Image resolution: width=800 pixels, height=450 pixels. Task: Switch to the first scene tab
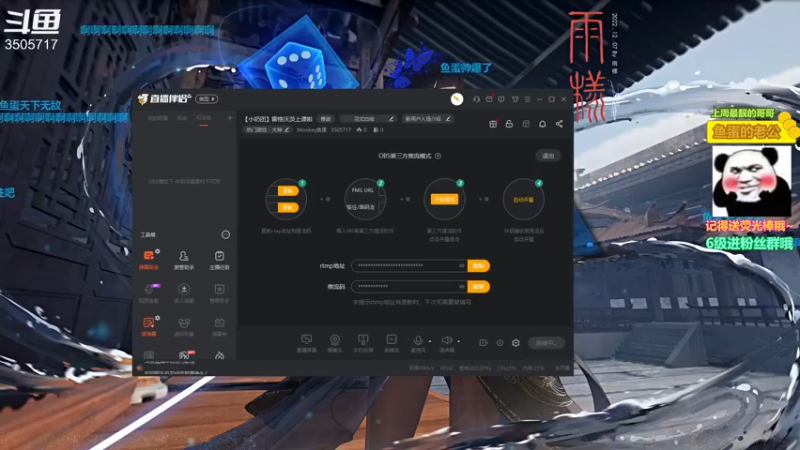pos(158,118)
